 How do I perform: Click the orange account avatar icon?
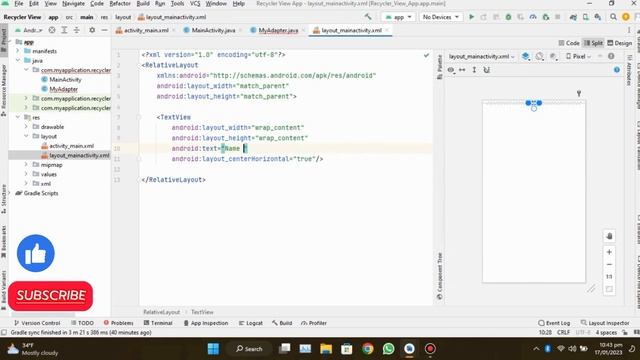point(626,17)
